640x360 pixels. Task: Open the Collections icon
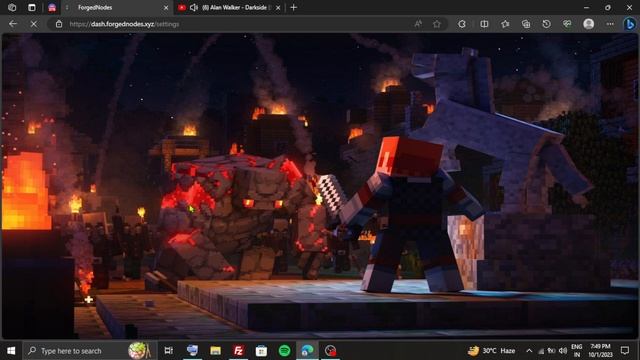[x=526, y=24]
